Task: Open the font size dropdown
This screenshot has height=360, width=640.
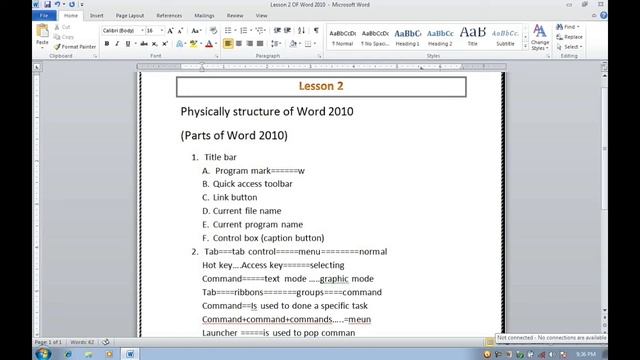Action: point(162,31)
